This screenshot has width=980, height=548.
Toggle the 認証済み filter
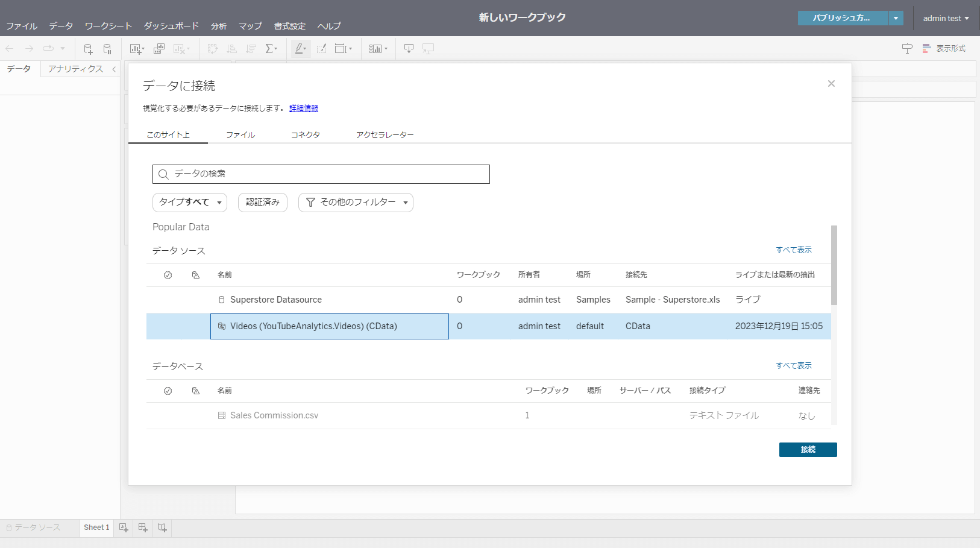click(x=263, y=203)
